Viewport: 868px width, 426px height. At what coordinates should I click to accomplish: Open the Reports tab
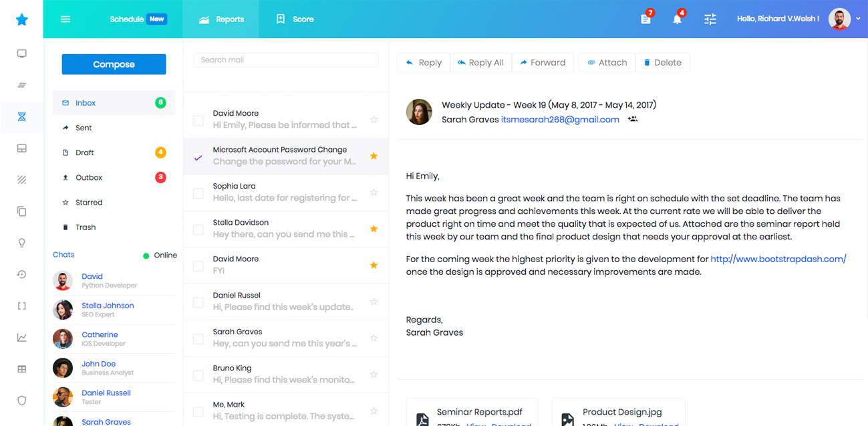pos(221,19)
